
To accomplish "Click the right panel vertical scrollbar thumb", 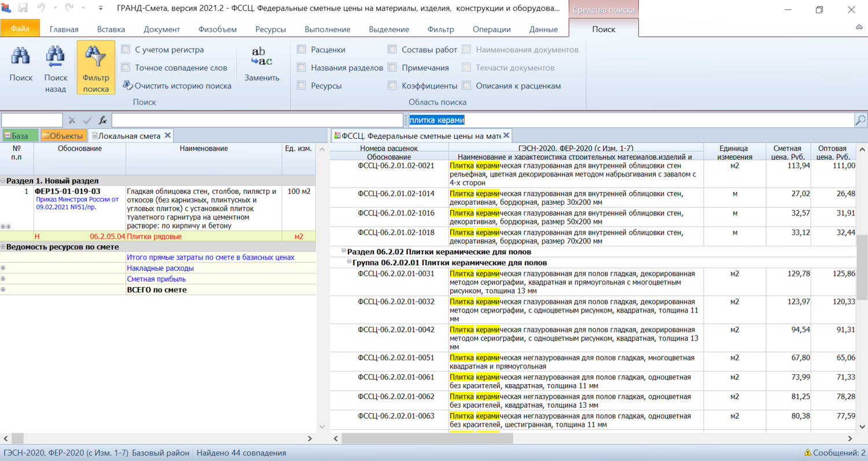I will [x=862, y=266].
